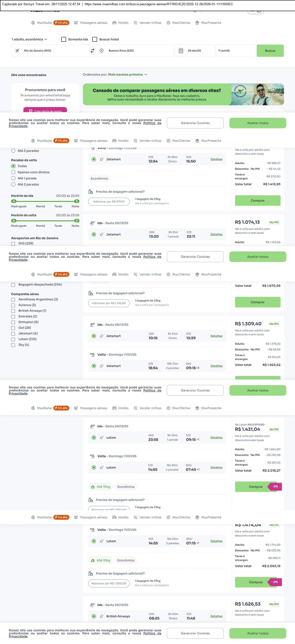Image resolution: width=295 pixels, height=644 pixels.
Task: Click the calendar icon beside 26 dez/25
Action: point(181,51)
